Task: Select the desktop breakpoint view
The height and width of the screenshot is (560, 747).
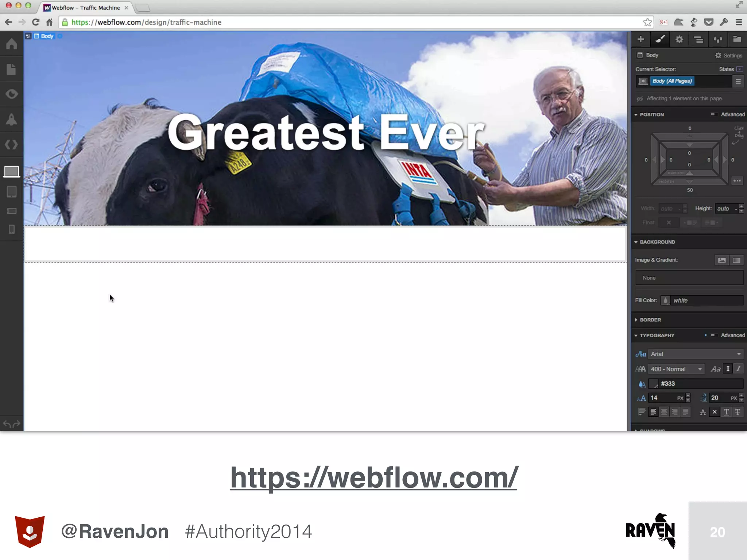Action: [x=12, y=171]
